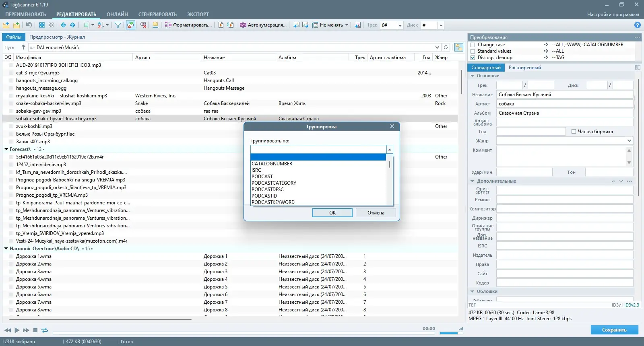Switch to ОНЛАЙН tab
This screenshot has width=644, height=346.
117,14
